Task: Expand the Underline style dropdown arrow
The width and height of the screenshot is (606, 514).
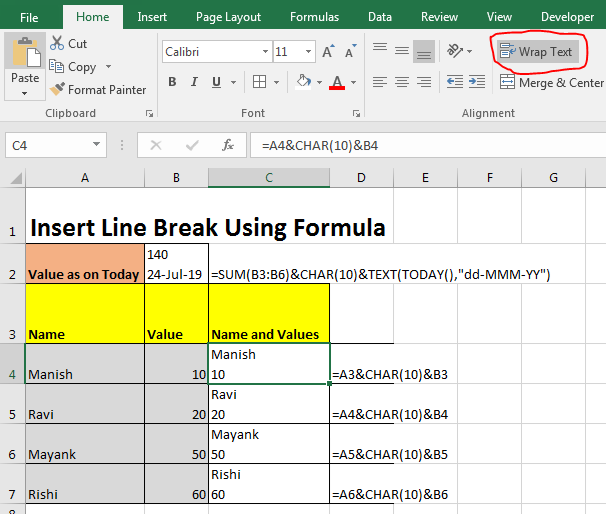Action: tap(233, 82)
